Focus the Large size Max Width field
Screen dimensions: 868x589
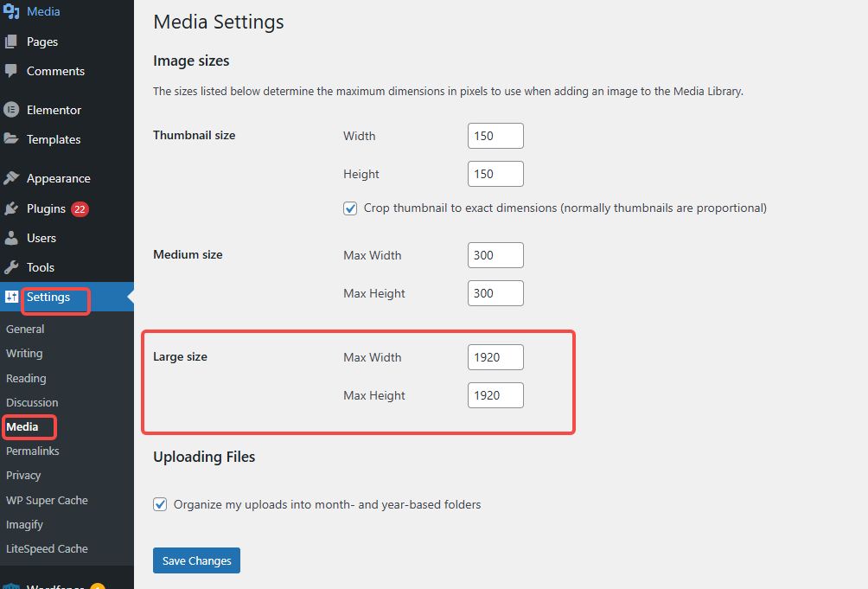pyautogui.click(x=495, y=357)
